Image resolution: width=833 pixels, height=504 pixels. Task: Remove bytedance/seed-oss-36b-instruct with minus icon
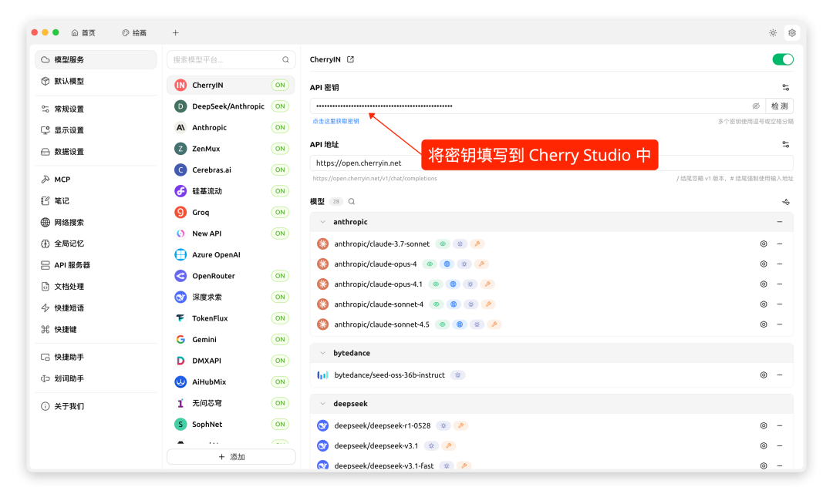point(779,375)
